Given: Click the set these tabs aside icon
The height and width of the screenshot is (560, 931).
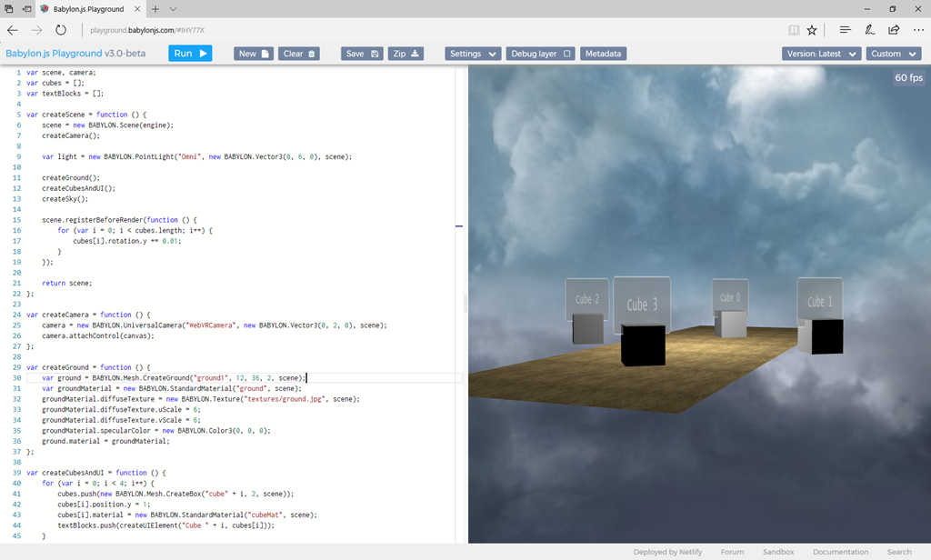Looking at the screenshot, I should [26, 9].
